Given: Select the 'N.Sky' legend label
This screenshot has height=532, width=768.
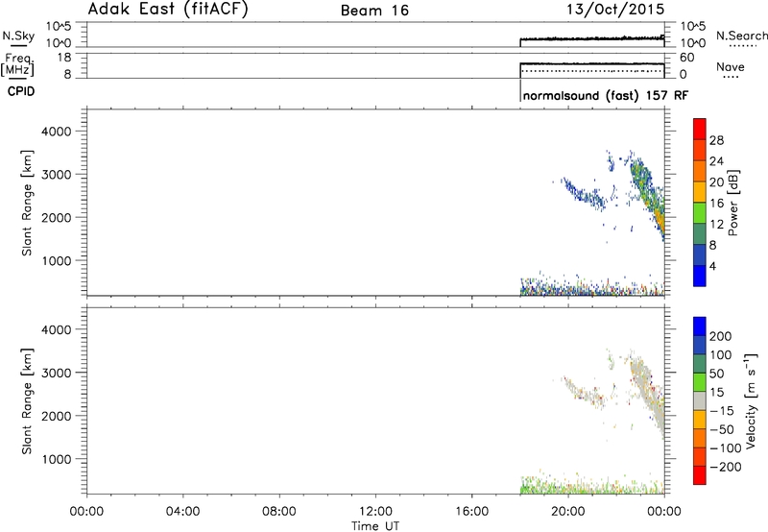Looking at the screenshot, I should pos(18,36).
